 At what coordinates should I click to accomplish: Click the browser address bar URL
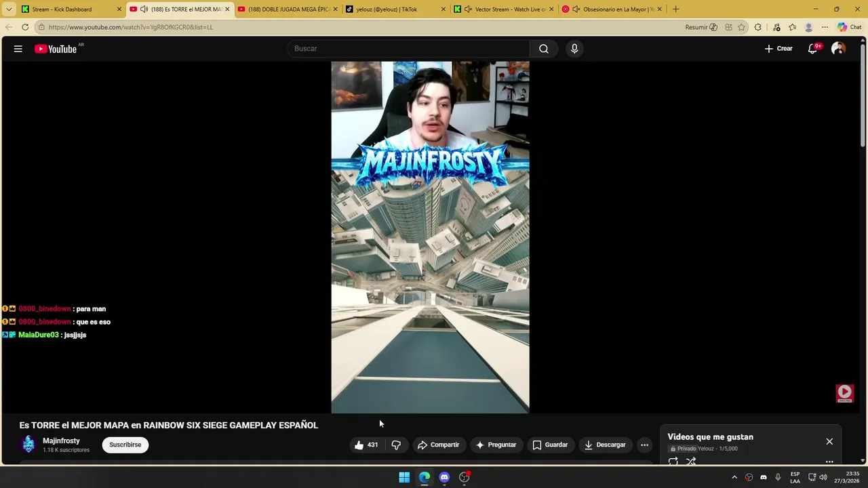131,27
